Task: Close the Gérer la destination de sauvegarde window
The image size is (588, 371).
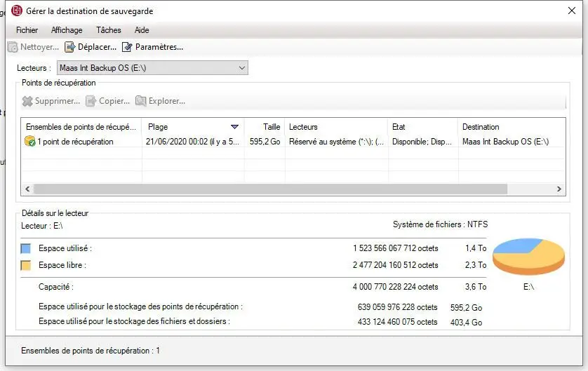Action: pyautogui.click(x=571, y=11)
